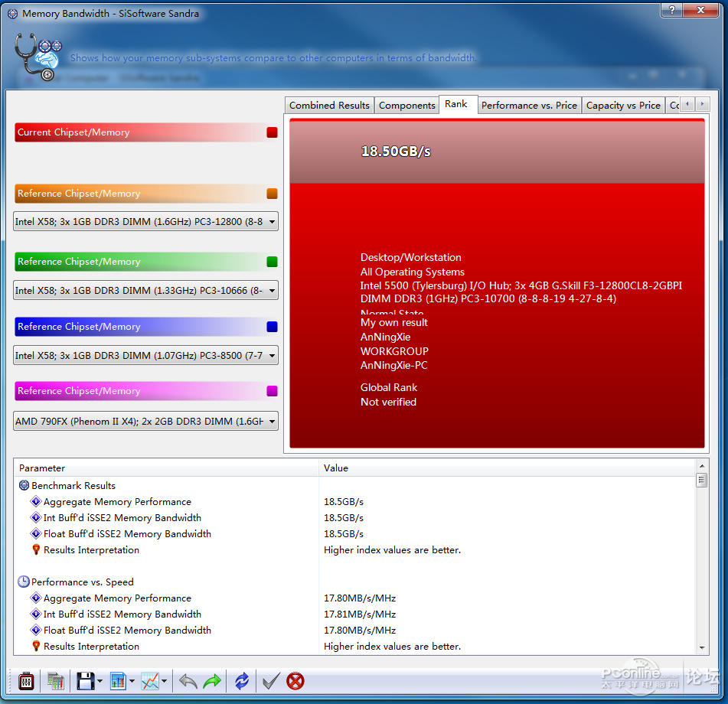Refresh results with the blue arrows icon
Image resolution: width=728 pixels, height=704 pixels.
coord(242,681)
